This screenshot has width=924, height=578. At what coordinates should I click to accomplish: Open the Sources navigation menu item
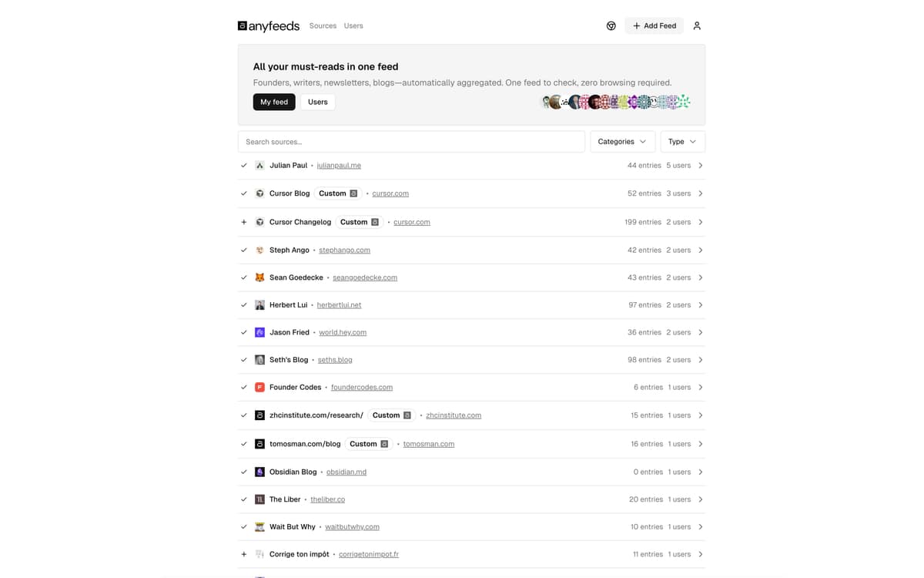click(323, 25)
